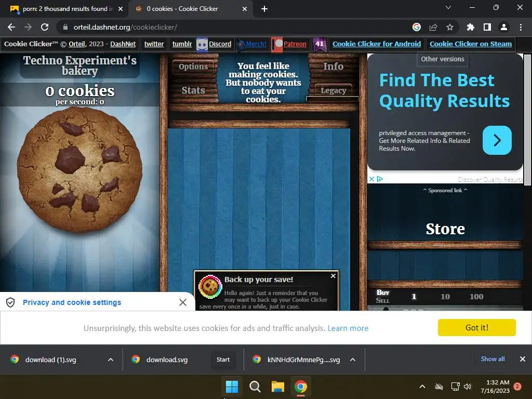The height and width of the screenshot is (399, 532).
Task: Open the Chrome three-dot menu
Action: pos(521,27)
